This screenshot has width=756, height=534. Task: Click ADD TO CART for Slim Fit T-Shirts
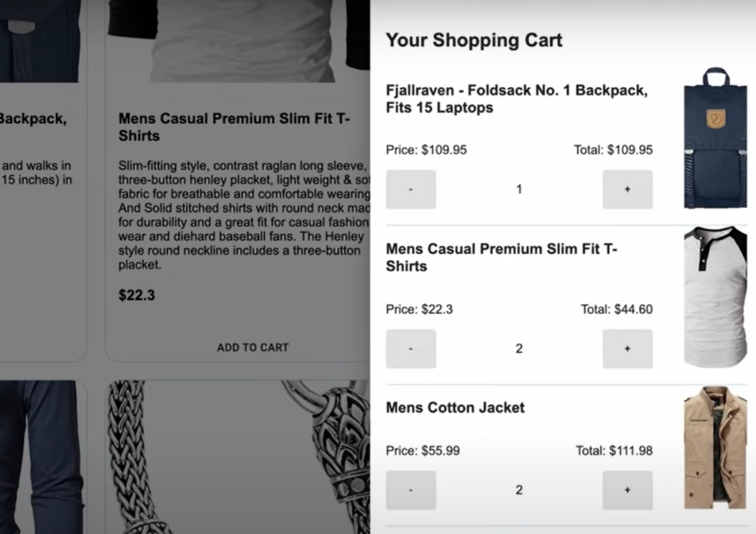pos(253,347)
